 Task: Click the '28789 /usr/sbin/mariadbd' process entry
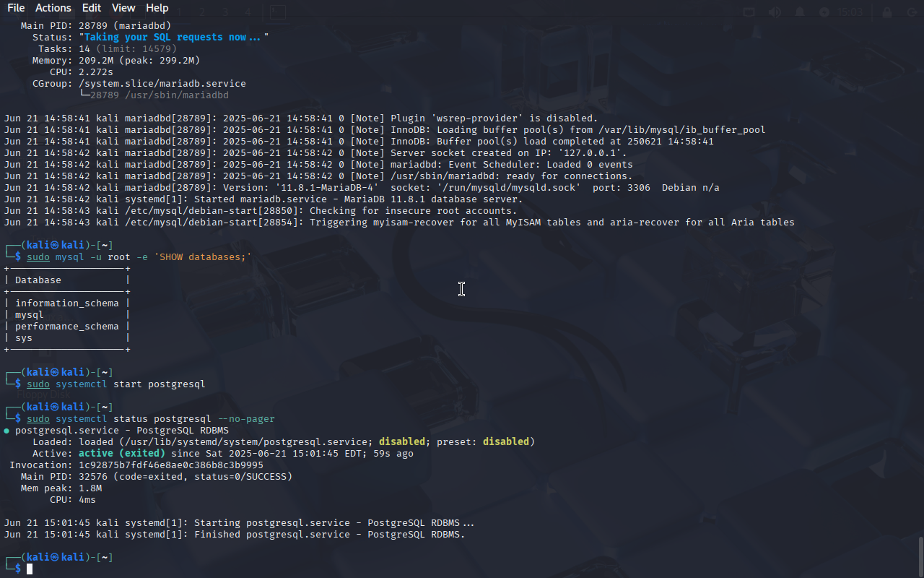[x=160, y=95]
